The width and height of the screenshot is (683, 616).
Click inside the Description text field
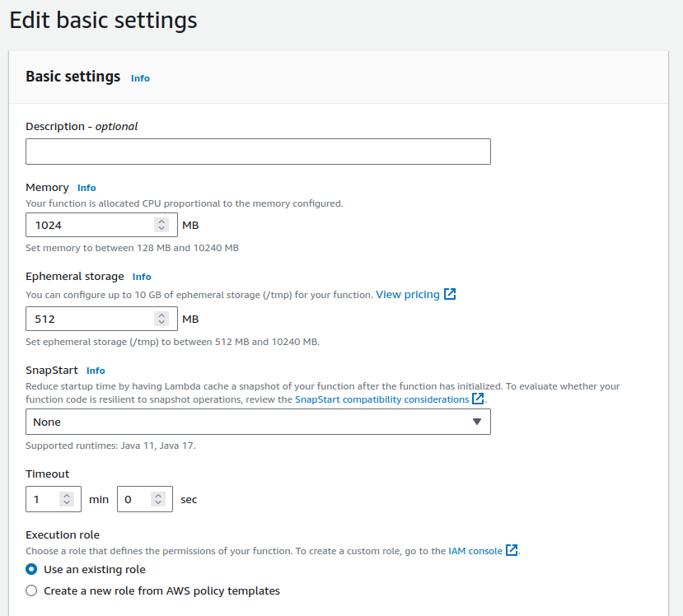pos(257,152)
